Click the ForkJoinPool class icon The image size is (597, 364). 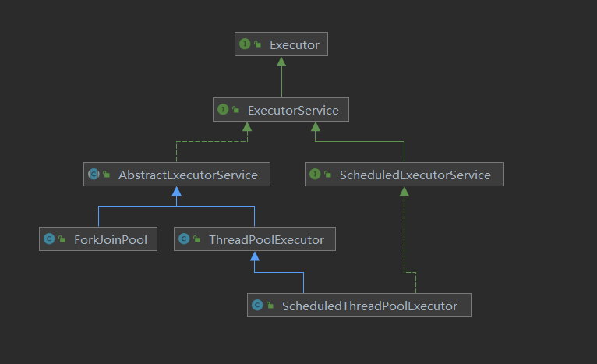tap(49, 239)
